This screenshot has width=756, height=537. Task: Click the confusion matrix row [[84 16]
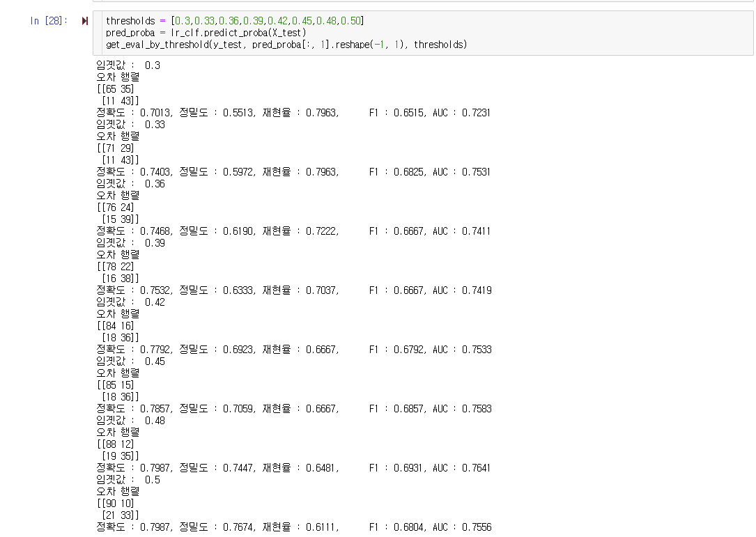pos(116,326)
